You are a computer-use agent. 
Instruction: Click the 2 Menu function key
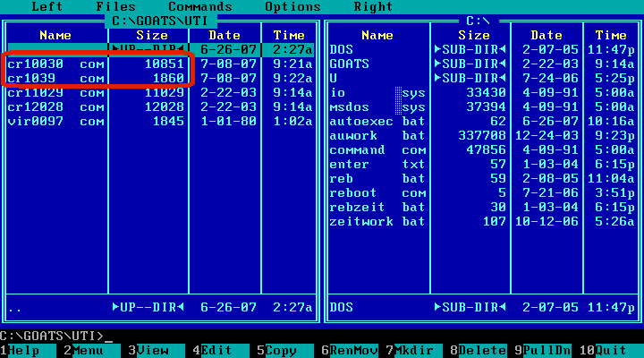[x=92, y=351]
